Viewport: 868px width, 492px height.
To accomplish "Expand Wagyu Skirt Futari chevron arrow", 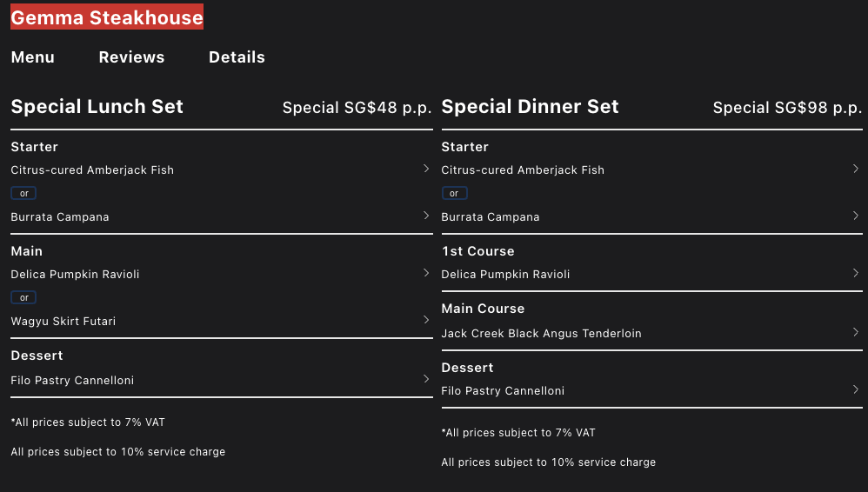I will [426, 320].
